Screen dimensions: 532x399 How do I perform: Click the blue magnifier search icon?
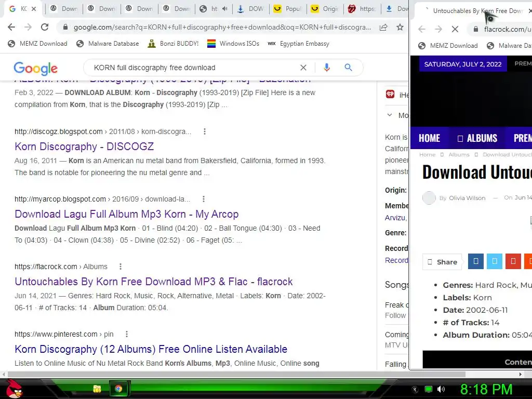pos(348,68)
